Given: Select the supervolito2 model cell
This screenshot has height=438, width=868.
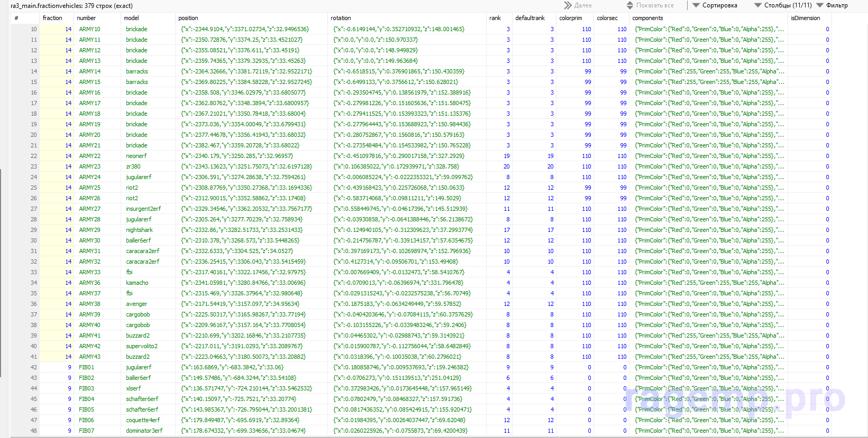Looking at the screenshot, I should click(x=141, y=346).
